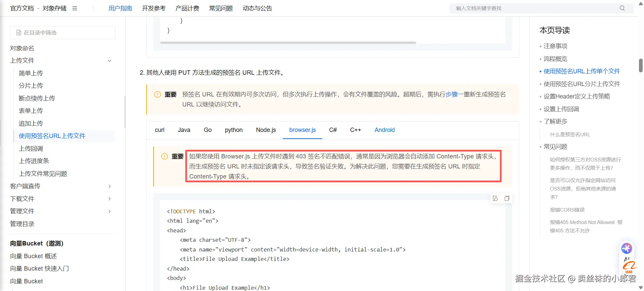Open the 常见问题 top menu

[x=221, y=8]
